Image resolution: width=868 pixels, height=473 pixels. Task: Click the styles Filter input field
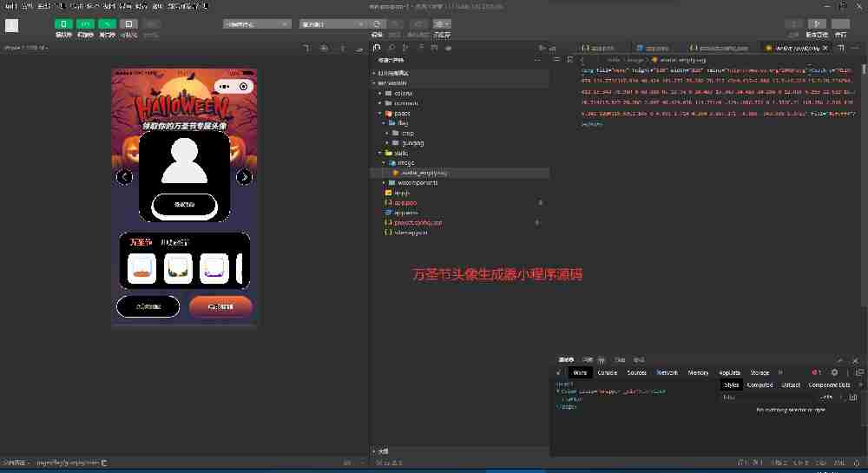click(769, 397)
